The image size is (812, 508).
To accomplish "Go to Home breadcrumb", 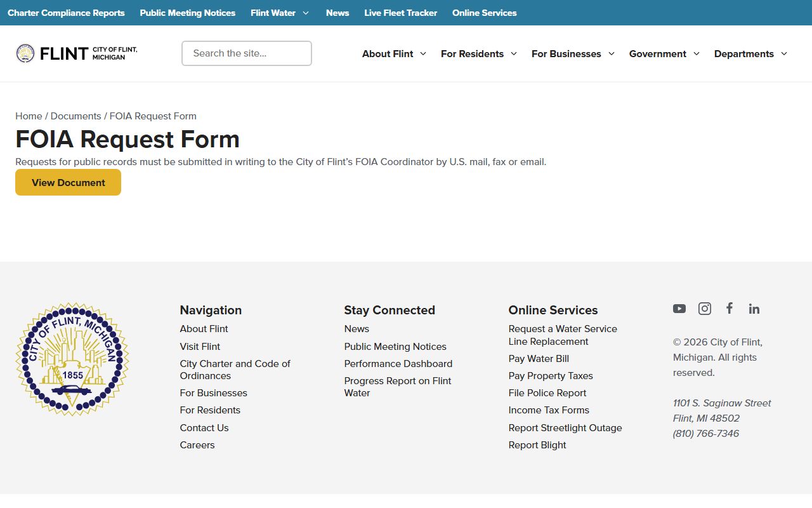I will point(29,116).
